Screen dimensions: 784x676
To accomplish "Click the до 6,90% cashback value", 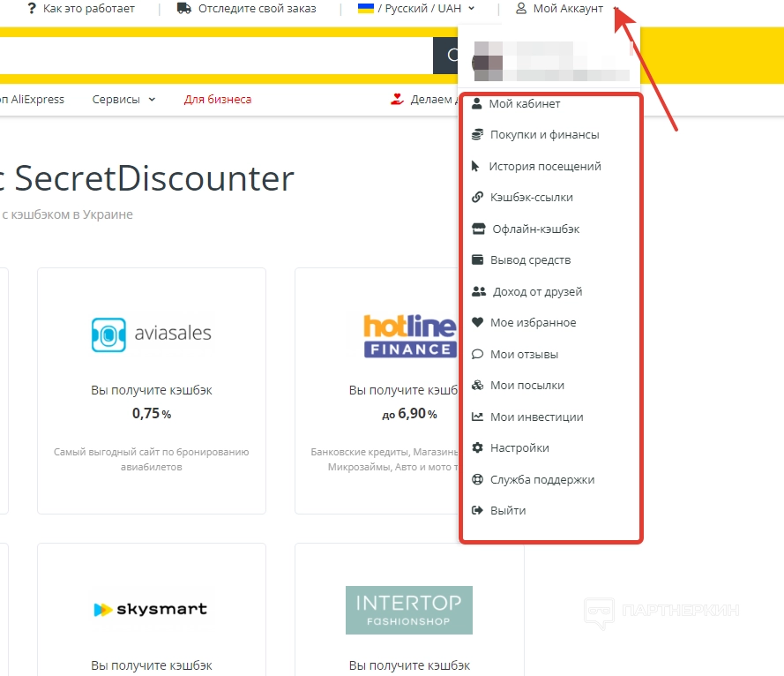I will pyautogui.click(x=409, y=413).
